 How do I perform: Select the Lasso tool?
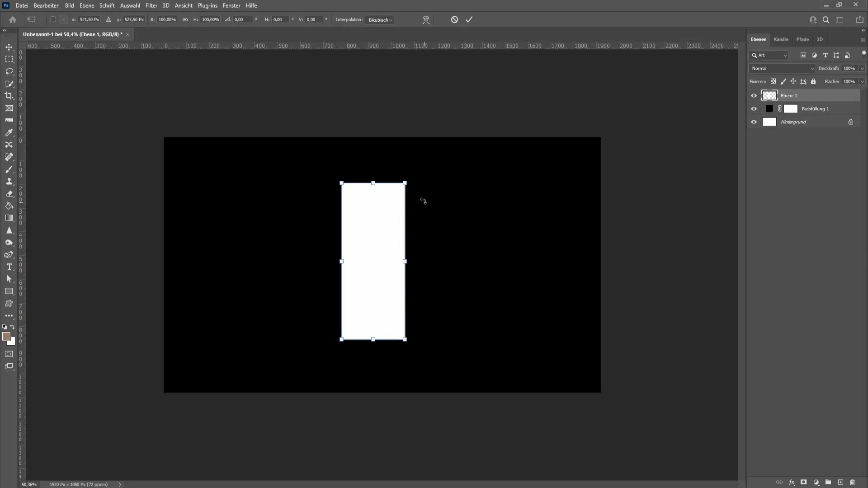(x=9, y=71)
